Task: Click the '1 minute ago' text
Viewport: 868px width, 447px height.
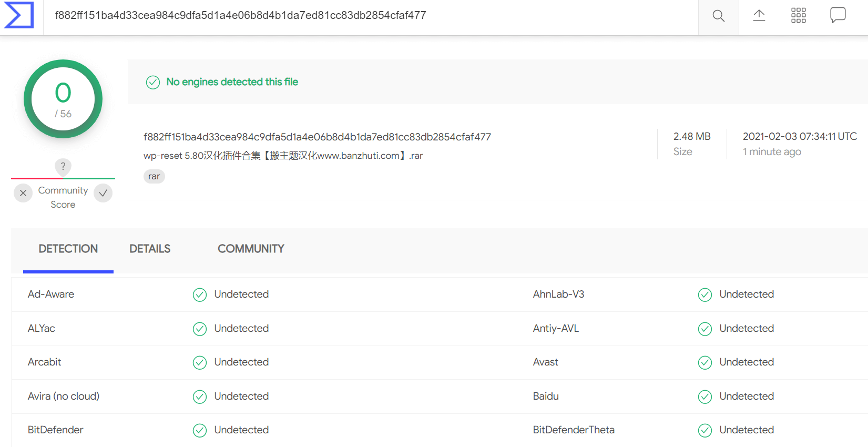Action: pyautogui.click(x=772, y=151)
